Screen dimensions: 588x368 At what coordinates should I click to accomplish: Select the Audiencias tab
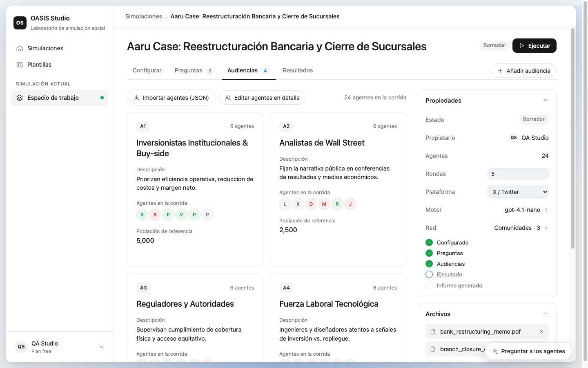pyautogui.click(x=248, y=70)
